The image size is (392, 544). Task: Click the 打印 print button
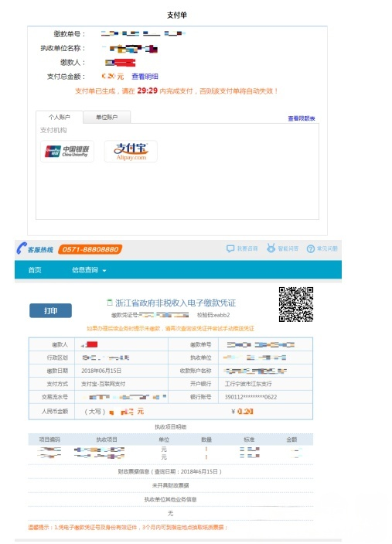[50, 311]
